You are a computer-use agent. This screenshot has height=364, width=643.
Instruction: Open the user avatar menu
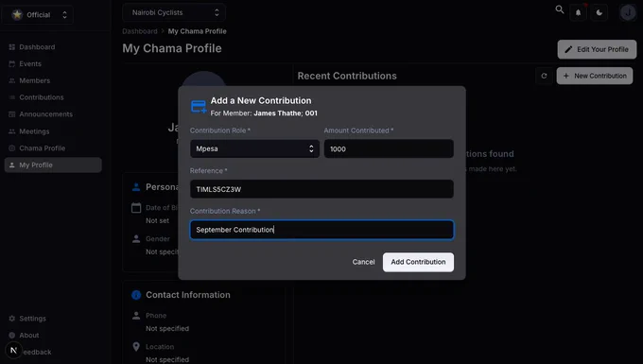628,12
